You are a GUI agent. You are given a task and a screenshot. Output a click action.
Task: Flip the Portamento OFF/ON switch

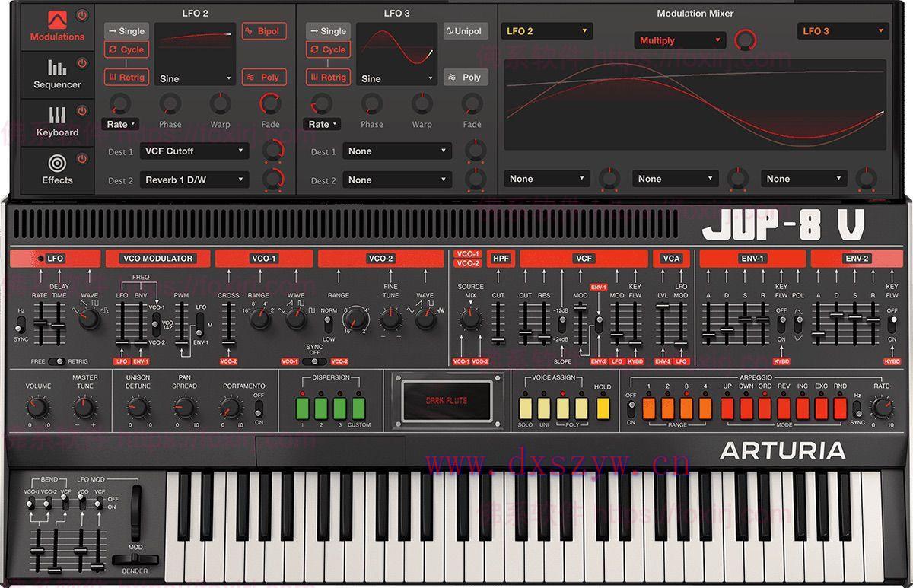point(259,408)
